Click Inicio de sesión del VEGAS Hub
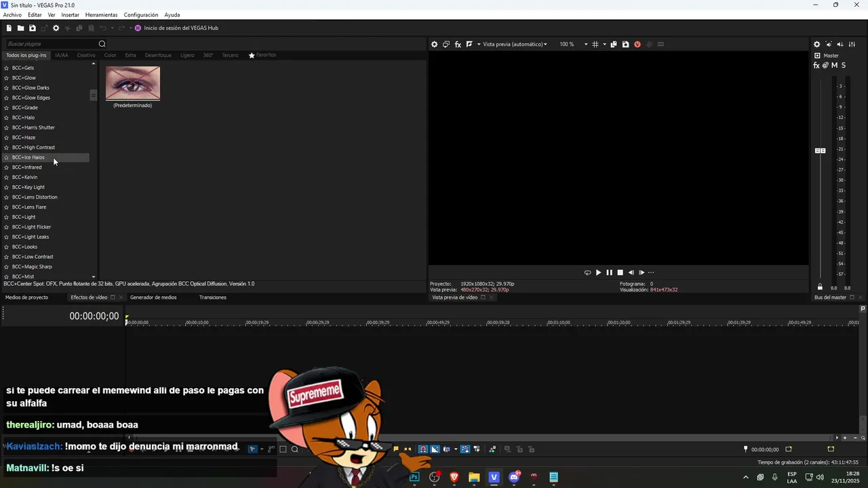 (x=181, y=28)
